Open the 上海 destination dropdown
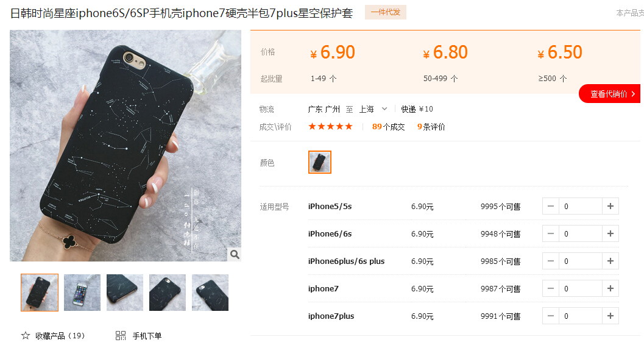 [373, 109]
